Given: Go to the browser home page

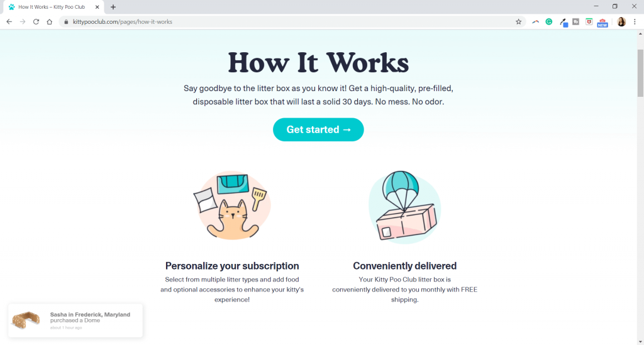Looking at the screenshot, I should [x=50, y=21].
